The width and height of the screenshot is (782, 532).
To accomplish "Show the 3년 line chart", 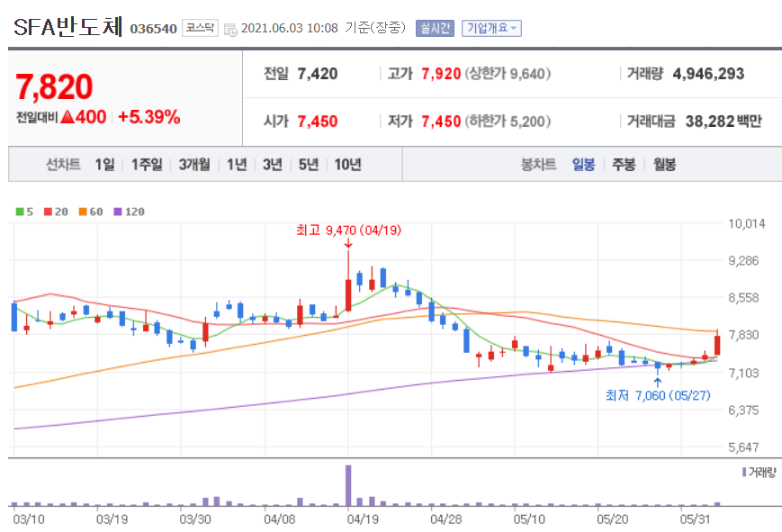I will coord(273,164).
